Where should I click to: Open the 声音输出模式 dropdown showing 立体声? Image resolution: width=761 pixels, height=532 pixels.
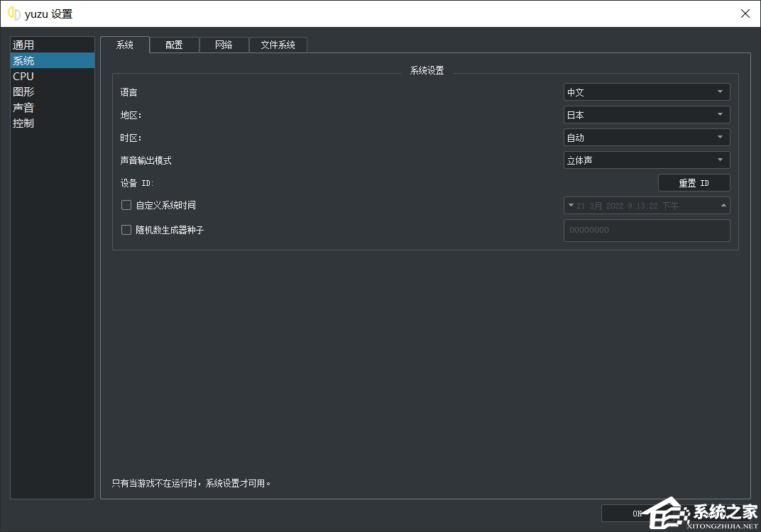[x=646, y=160]
